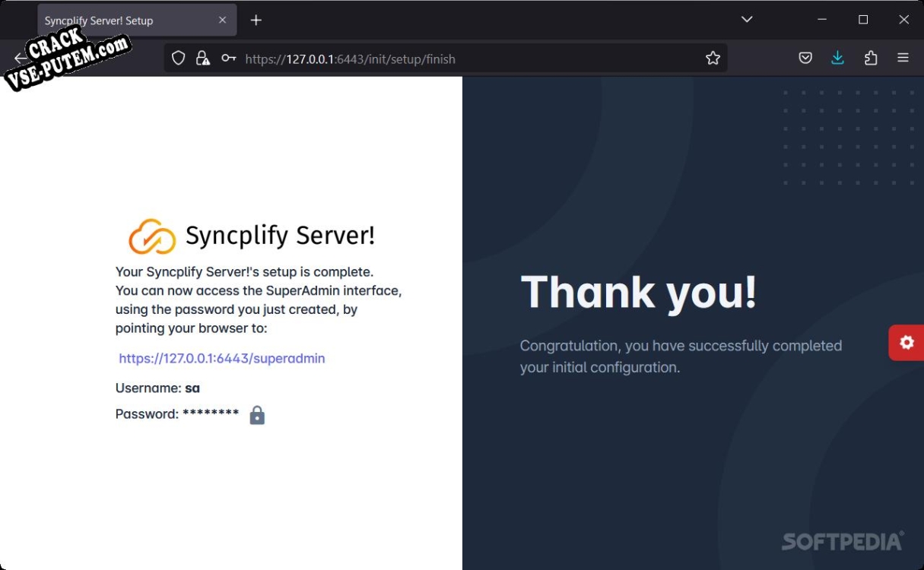Screen dimensions: 924x570
Task: Click the "Username: sa" text
Action: pyautogui.click(x=157, y=388)
